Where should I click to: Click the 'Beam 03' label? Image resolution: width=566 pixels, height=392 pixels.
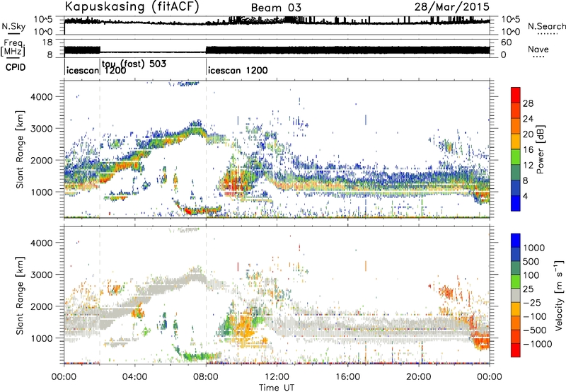(276, 8)
